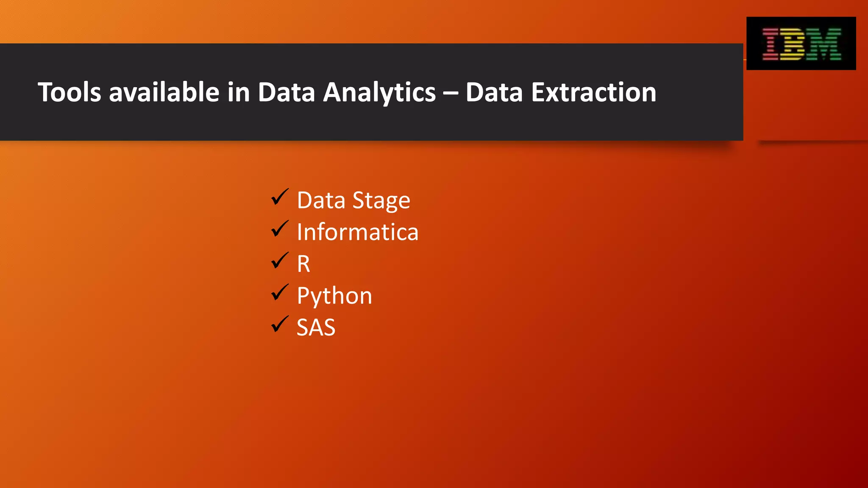
Task: Select the checkmark bullet before SAS
Action: pos(280,324)
